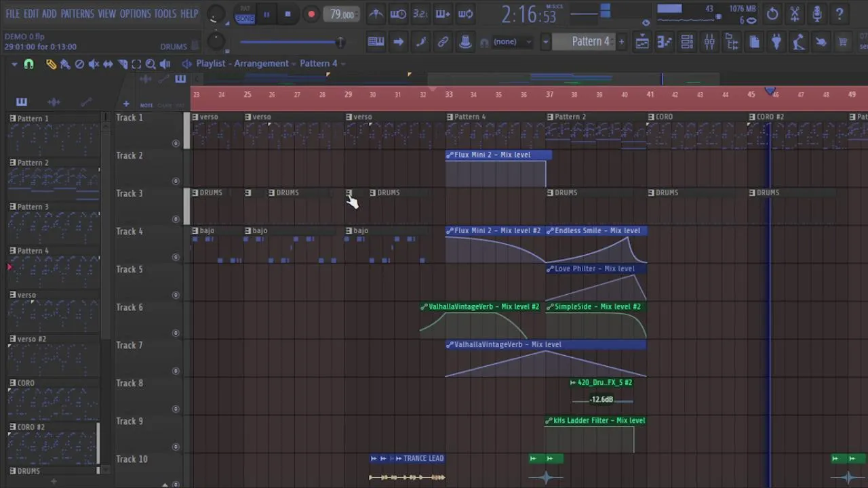
Task: Open the content library shopping cart
Action: click(843, 42)
